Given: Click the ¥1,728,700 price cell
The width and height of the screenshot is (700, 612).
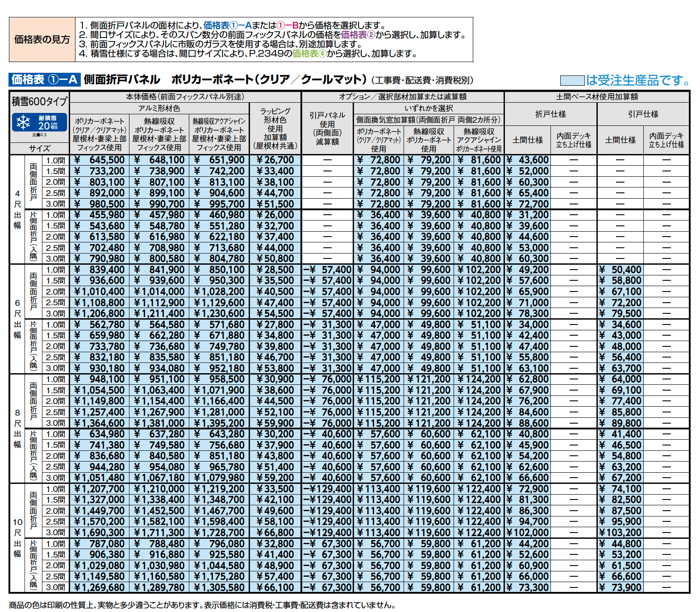Looking at the screenshot, I should (x=219, y=533).
